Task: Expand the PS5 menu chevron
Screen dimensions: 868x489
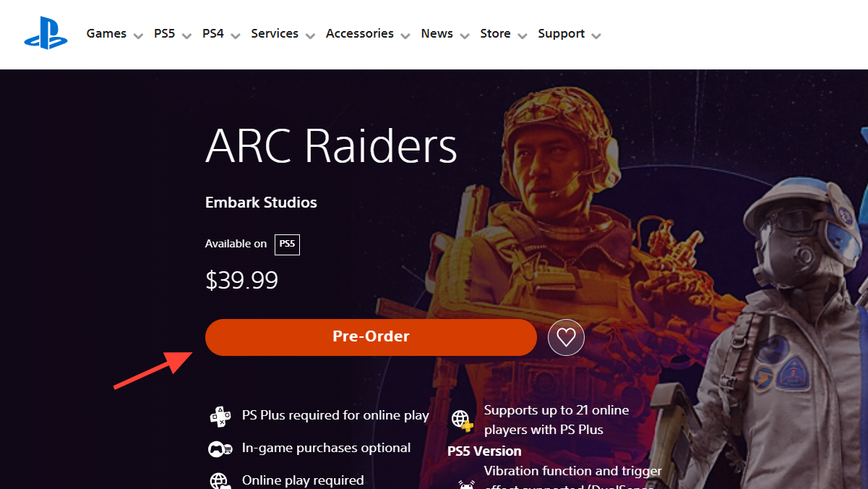Action: coord(186,35)
